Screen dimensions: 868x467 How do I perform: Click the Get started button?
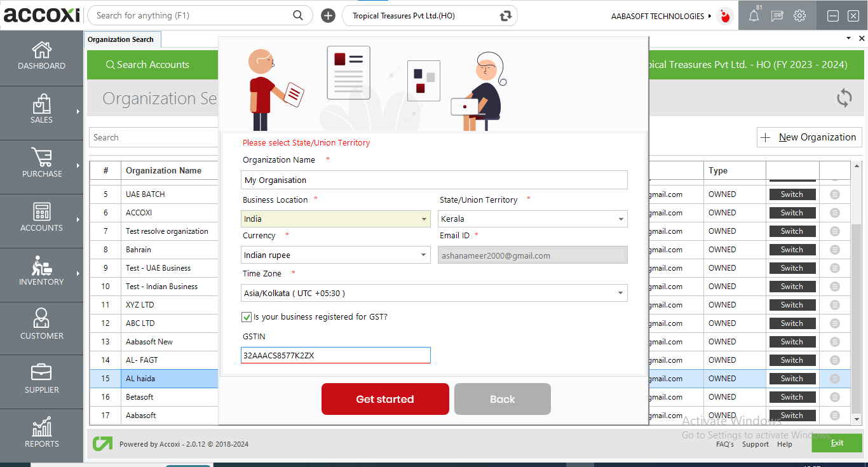coord(385,399)
